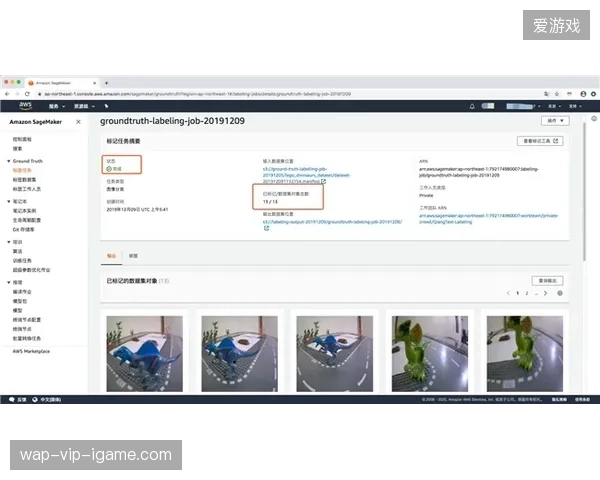Open the notifications bell
Viewport: 600px width, 480px height.
tap(472, 106)
